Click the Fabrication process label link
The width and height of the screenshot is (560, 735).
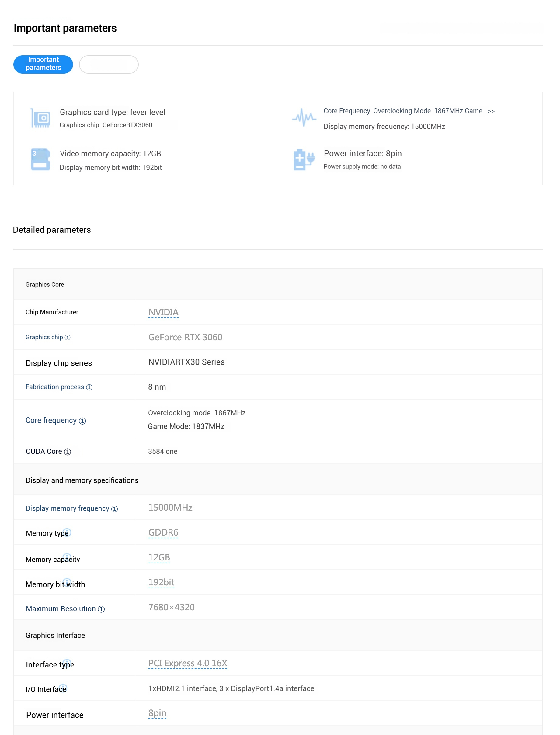[x=55, y=387]
